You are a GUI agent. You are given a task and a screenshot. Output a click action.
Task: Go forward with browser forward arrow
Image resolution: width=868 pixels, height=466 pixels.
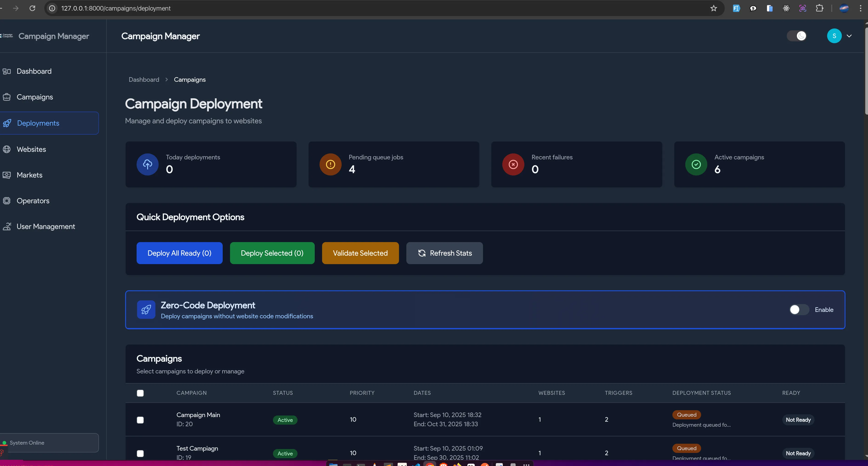(x=16, y=8)
